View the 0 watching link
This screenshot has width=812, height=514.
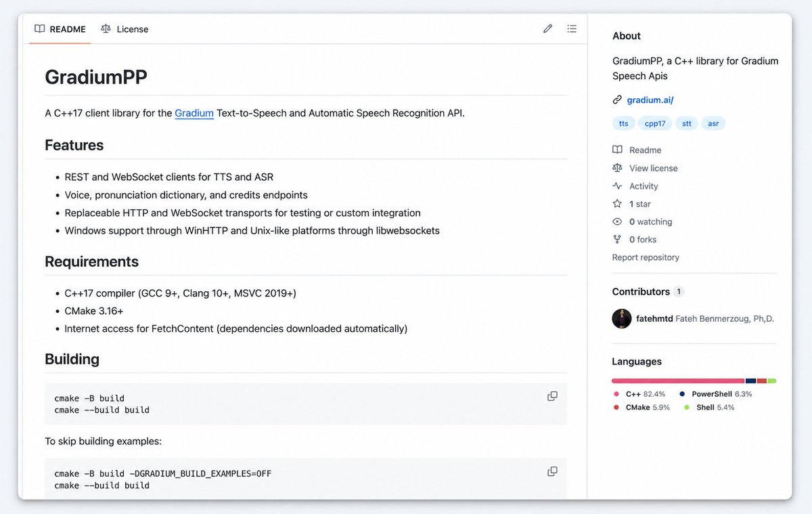tap(651, 221)
